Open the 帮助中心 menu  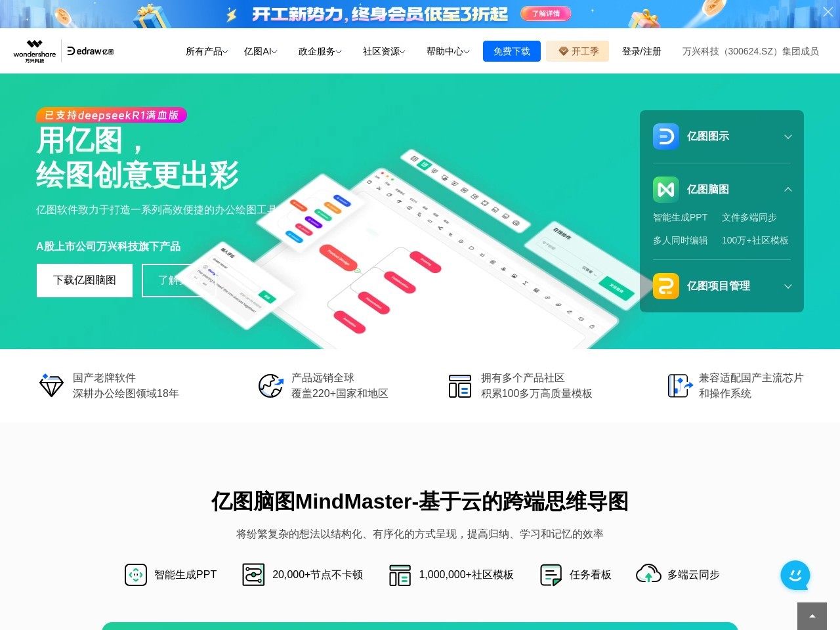[448, 51]
